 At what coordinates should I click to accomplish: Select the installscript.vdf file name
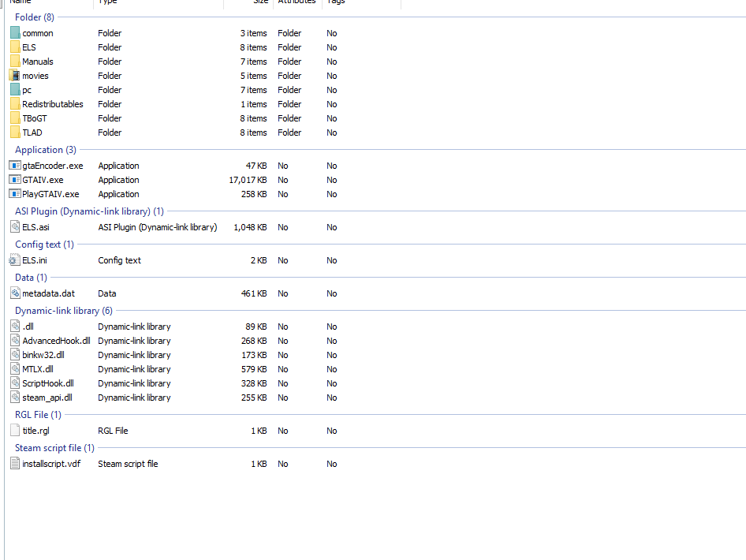click(x=51, y=464)
